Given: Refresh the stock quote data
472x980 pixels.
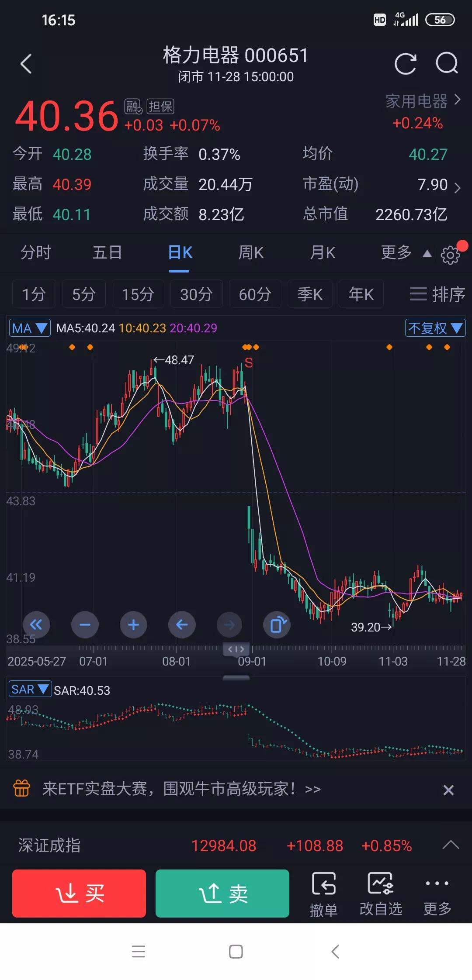Looking at the screenshot, I should point(405,64).
